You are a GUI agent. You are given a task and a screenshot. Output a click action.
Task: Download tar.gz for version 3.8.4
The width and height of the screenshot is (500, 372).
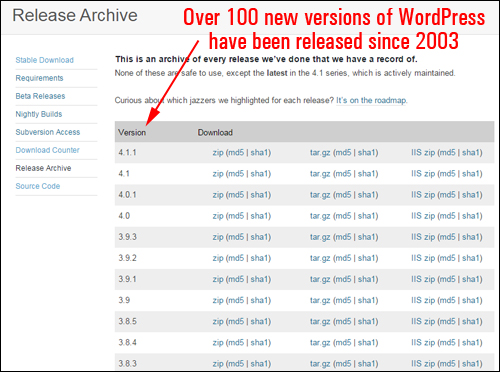tap(320, 342)
